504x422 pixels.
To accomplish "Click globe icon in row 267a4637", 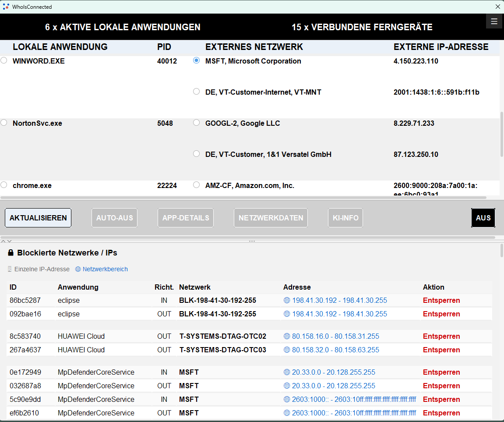I will pos(287,350).
